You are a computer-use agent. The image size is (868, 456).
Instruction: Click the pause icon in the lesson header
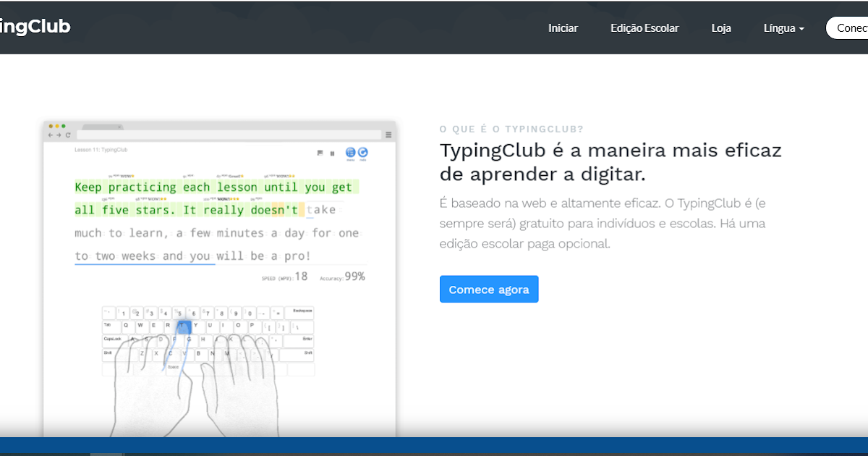pyautogui.click(x=332, y=153)
